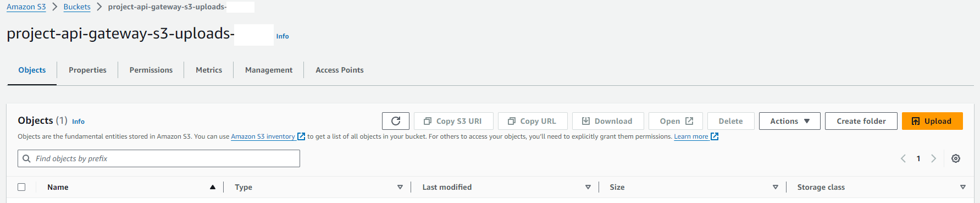
Task: Sort by Name using ascending arrow
Action: tap(212, 187)
